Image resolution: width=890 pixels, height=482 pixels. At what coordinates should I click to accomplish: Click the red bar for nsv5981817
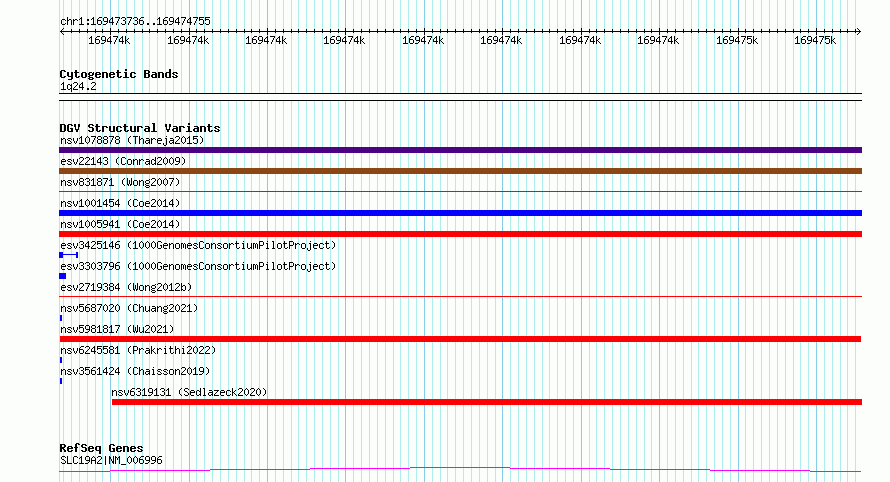point(460,339)
